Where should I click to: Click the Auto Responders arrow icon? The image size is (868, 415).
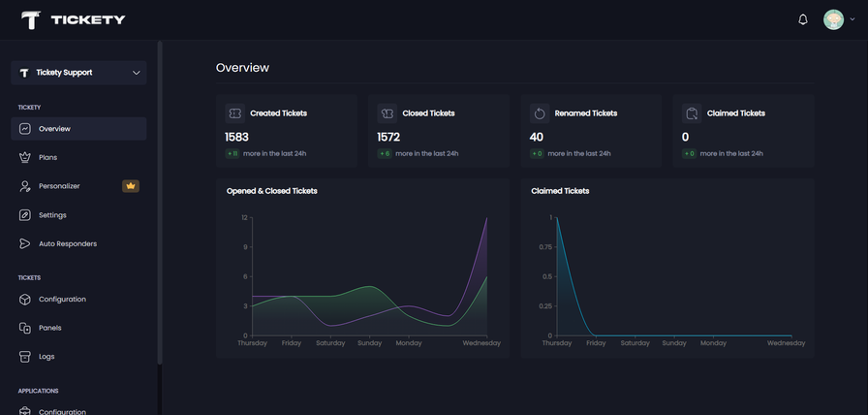tap(25, 243)
